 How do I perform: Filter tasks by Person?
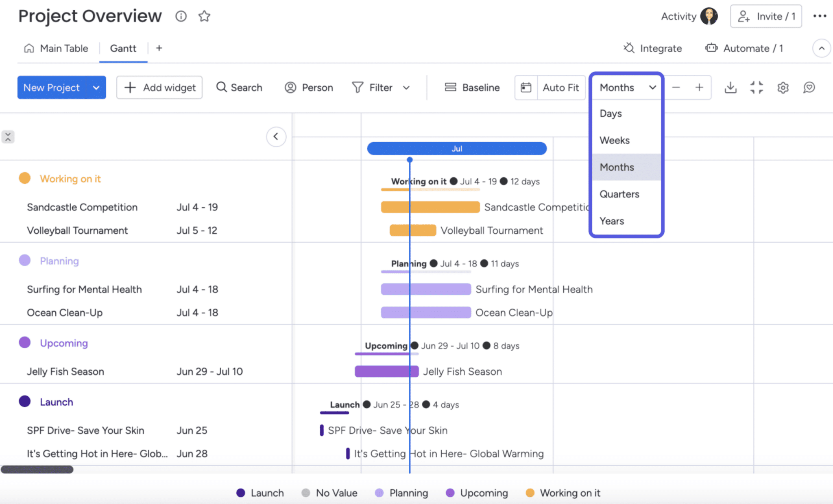point(308,87)
